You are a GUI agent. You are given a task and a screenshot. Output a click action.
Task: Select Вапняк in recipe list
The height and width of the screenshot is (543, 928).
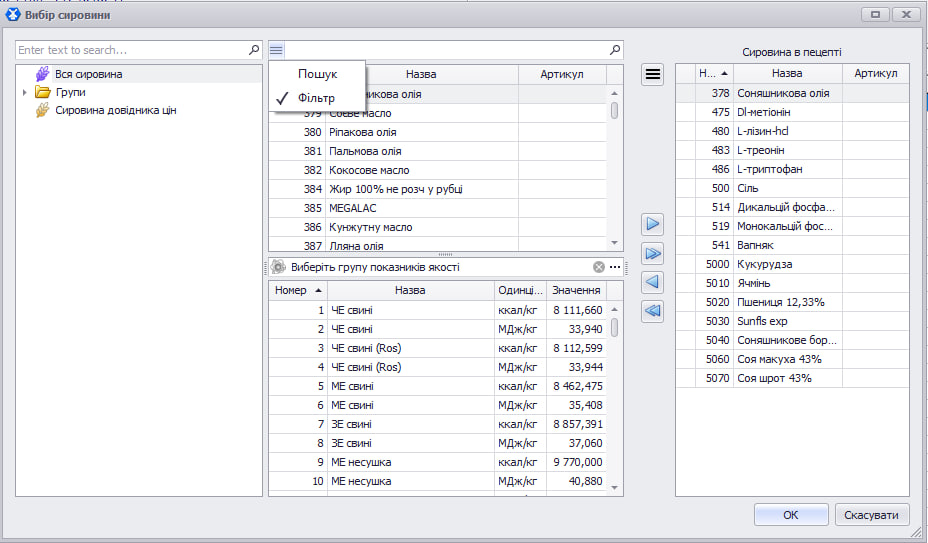click(792, 245)
